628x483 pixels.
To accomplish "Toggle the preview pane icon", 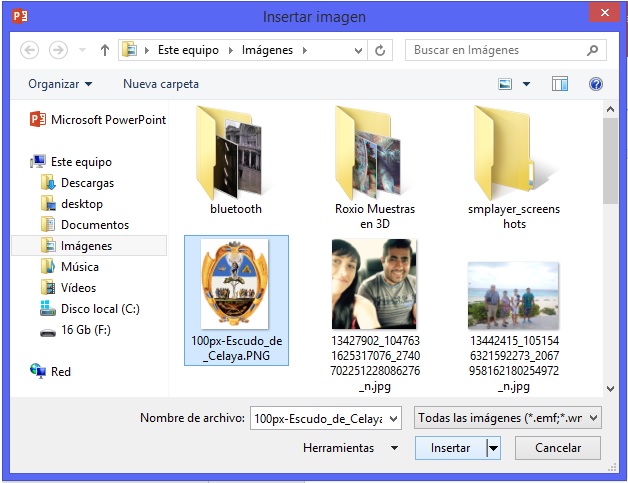I will click(x=559, y=84).
